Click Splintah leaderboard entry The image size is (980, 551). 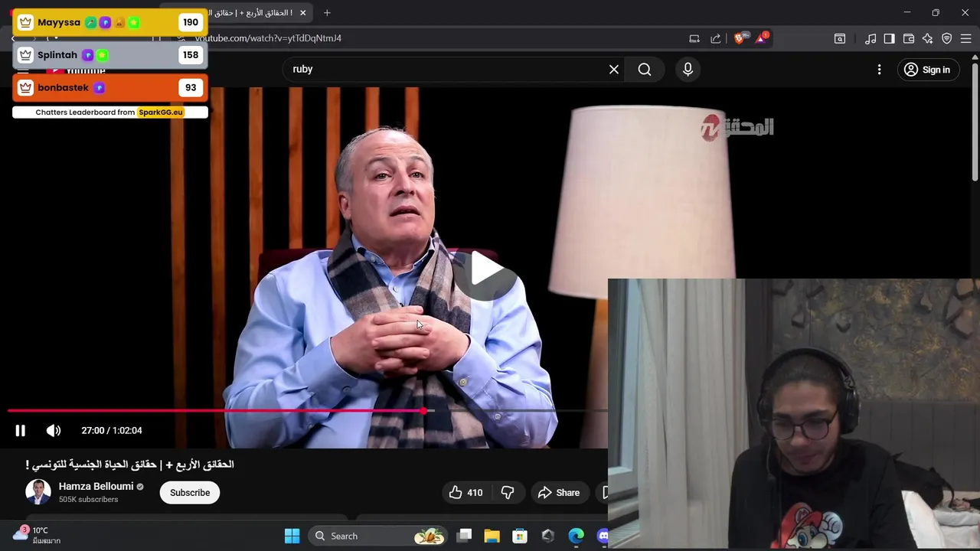point(109,55)
